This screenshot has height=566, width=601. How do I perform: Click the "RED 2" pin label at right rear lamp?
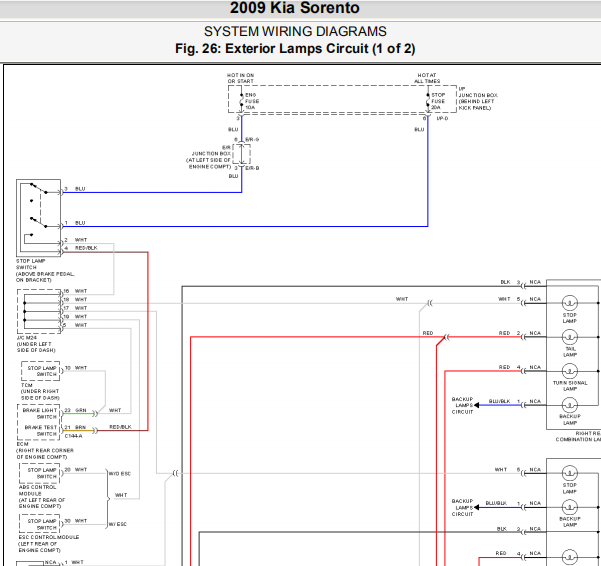coord(509,333)
